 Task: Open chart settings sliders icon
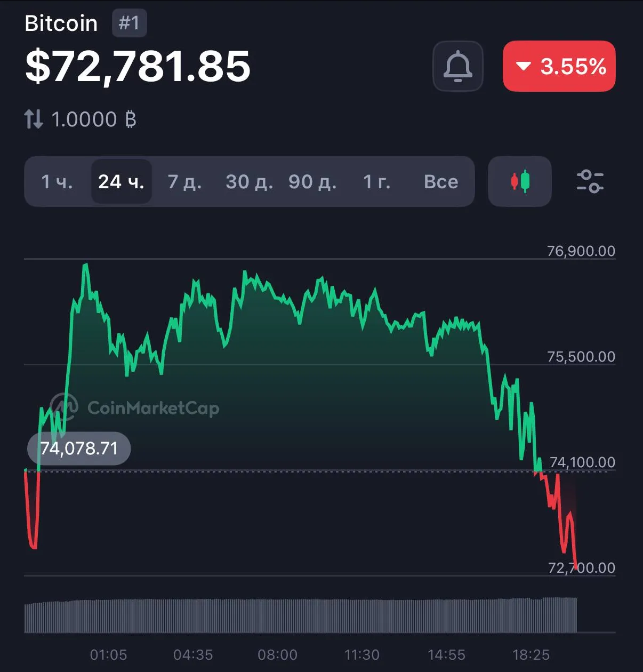(x=590, y=181)
